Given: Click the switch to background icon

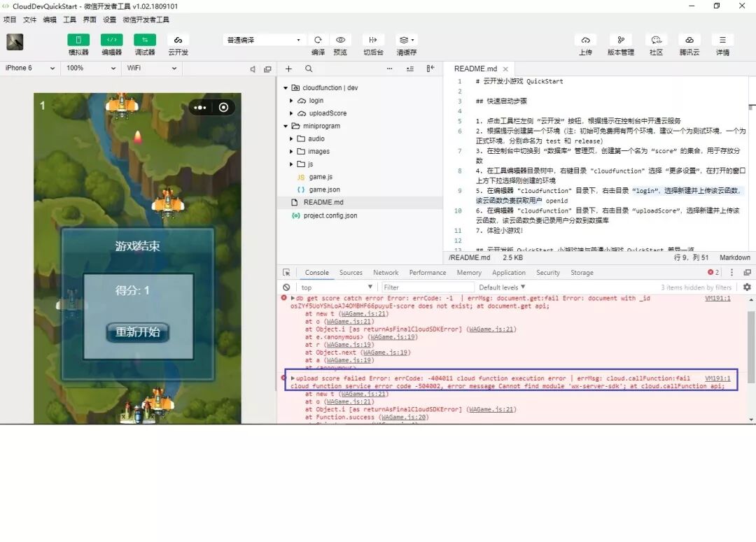Looking at the screenshot, I should coord(372,40).
